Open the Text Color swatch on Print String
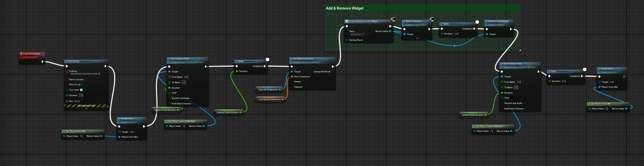Screen dimensions: 644x166 81,90
